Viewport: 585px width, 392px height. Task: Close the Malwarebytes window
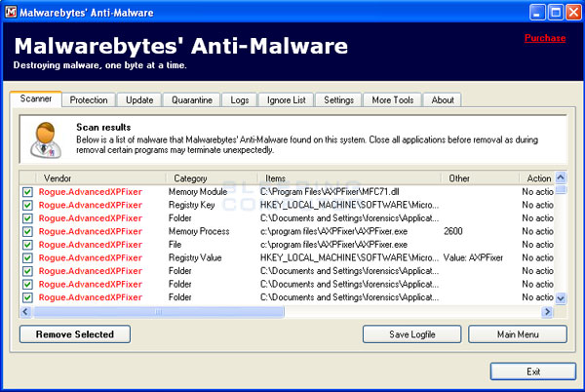(x=573, y=13)
